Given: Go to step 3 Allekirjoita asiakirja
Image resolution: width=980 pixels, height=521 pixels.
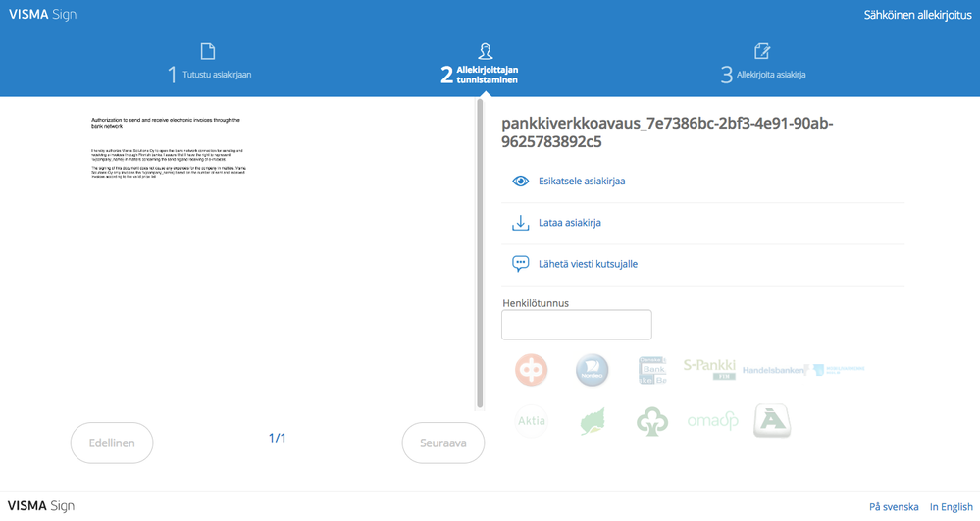Looking at the screenshot, I should (x=763, y=75).
